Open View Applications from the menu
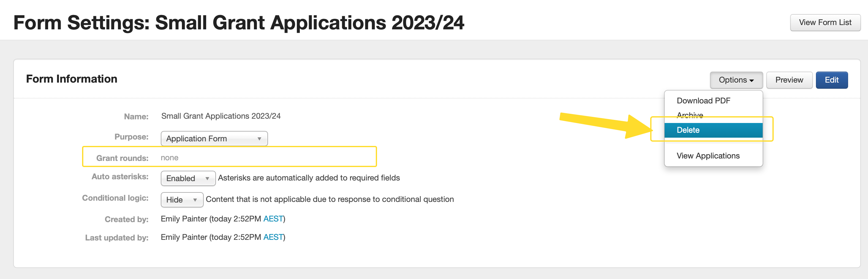 (708, 156)
